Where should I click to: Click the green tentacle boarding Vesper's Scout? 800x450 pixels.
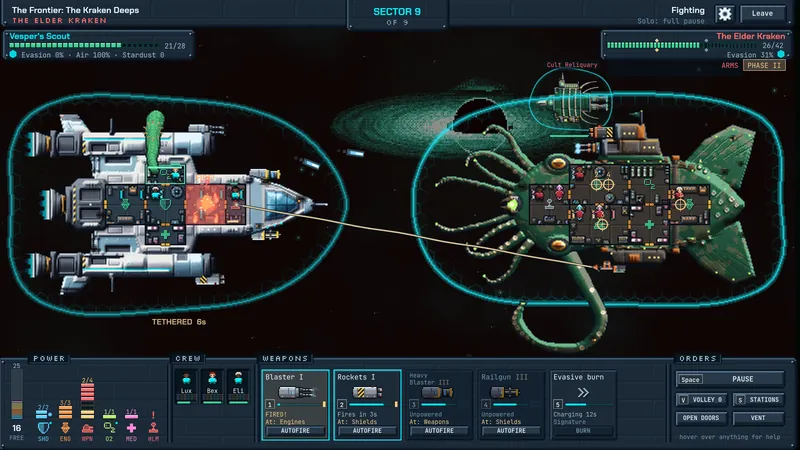(x=155, y=139)
